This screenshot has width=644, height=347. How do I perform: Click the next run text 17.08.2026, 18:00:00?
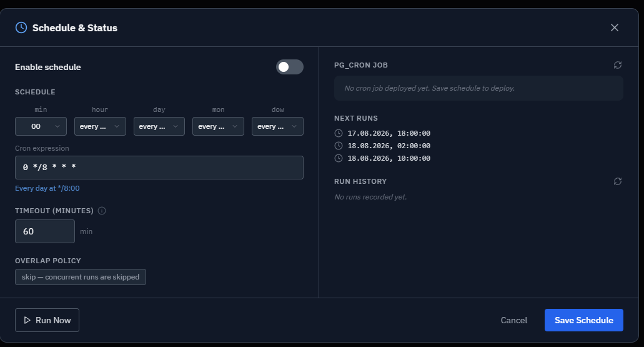389,133
